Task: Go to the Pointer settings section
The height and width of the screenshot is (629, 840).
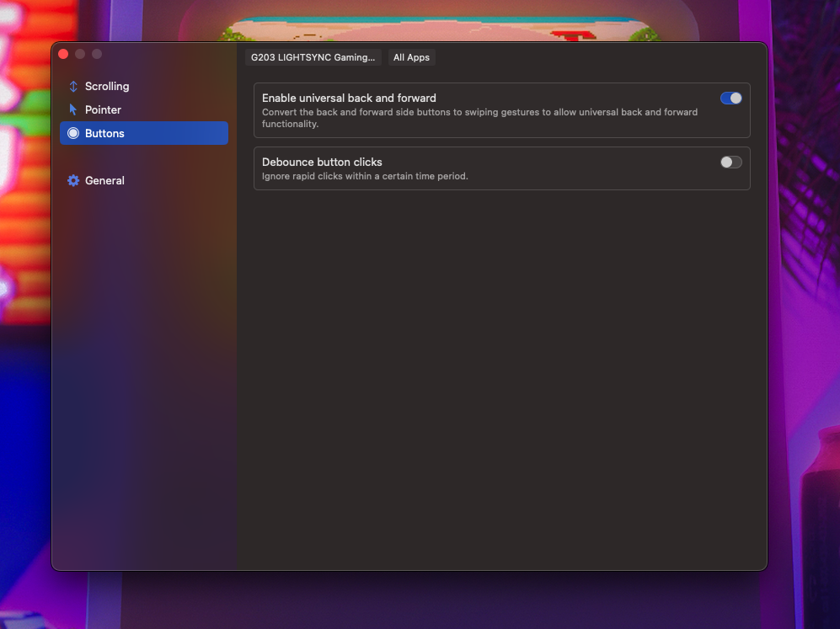Action: pyautogui.click(x=103, y=110)
